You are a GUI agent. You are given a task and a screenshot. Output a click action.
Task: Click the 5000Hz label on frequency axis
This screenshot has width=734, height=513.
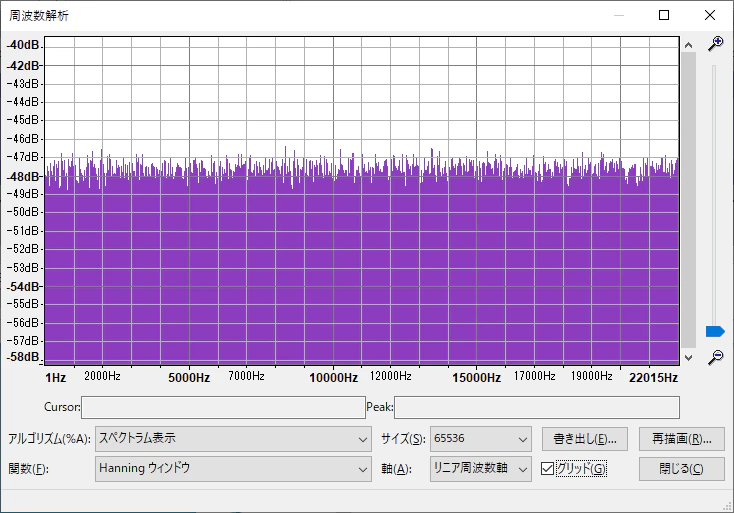189,378
